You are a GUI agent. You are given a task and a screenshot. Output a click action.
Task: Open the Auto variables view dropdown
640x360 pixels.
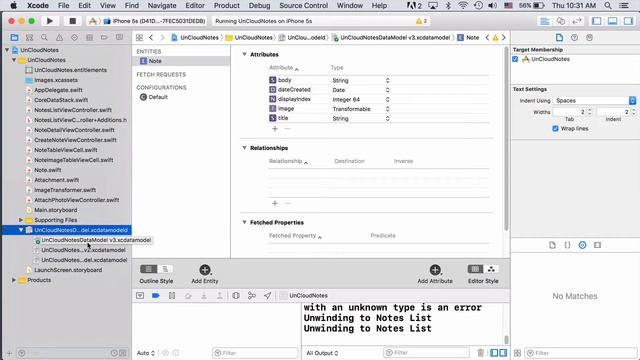click(x=146, y=353)
